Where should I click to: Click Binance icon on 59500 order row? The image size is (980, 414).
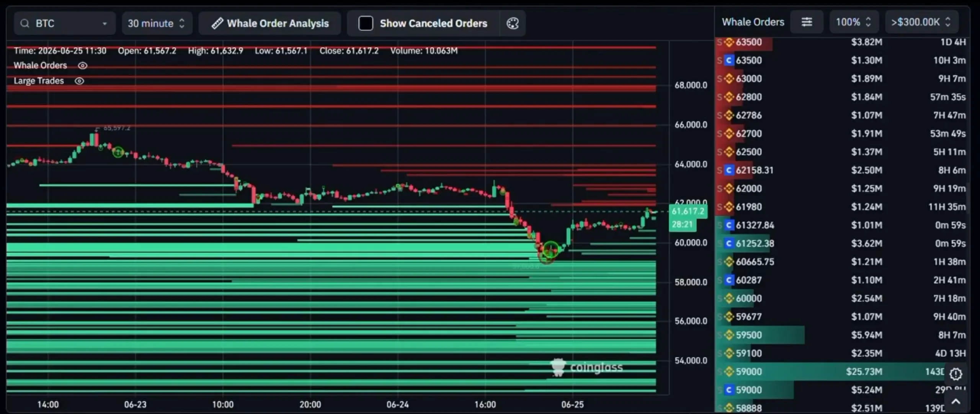(x=729, y=335)
